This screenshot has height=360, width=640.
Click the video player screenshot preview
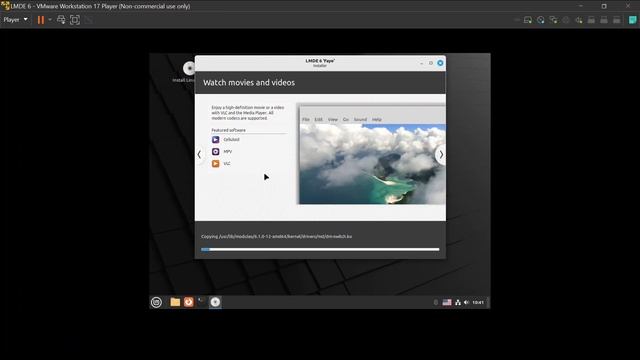click(372, 154)
